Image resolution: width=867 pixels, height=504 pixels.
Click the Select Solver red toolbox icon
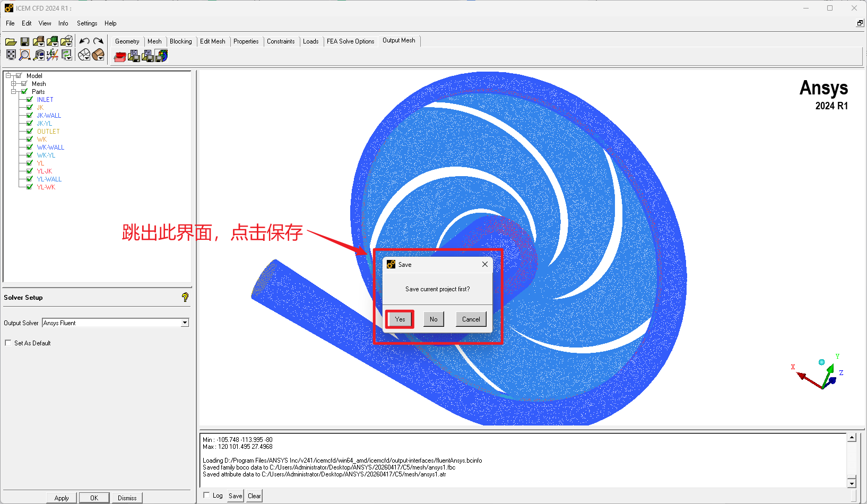point(120,56)
